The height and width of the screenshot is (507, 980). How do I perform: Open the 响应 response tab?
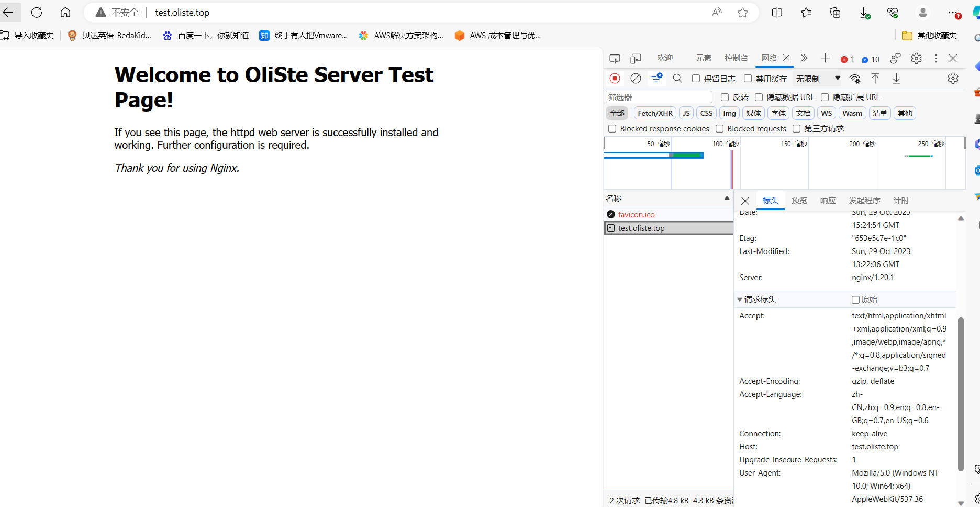tap(828, 201)
